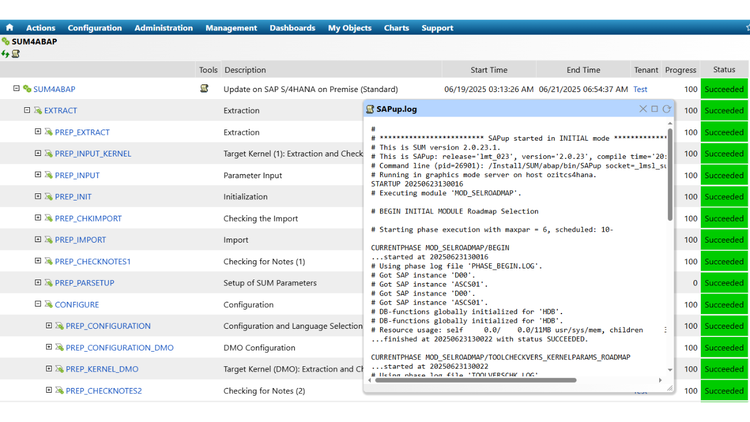Close the SAPup.log popup
The width and height of the screenshot is (750, 422).
point(643,109)
